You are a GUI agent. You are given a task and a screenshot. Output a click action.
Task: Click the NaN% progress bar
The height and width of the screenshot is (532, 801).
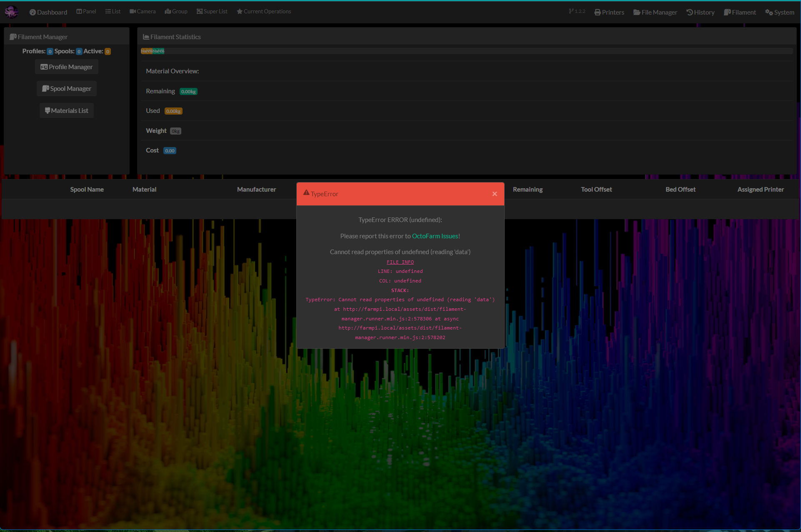click(x=153, y=51)
